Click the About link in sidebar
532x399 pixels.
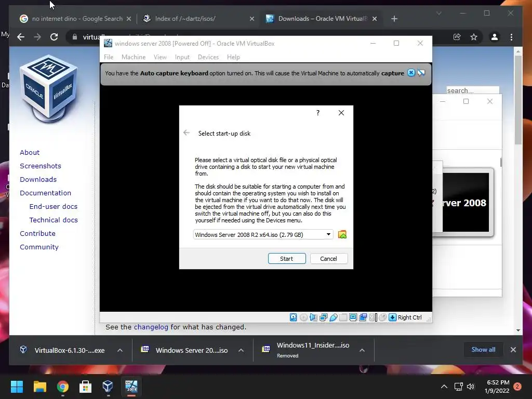30,152
